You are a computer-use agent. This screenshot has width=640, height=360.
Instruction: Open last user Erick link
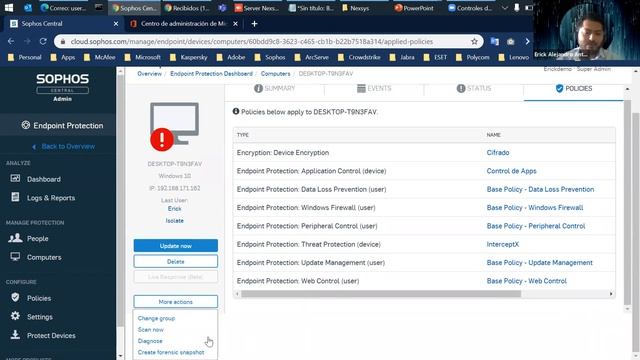[x=174, y=209]
